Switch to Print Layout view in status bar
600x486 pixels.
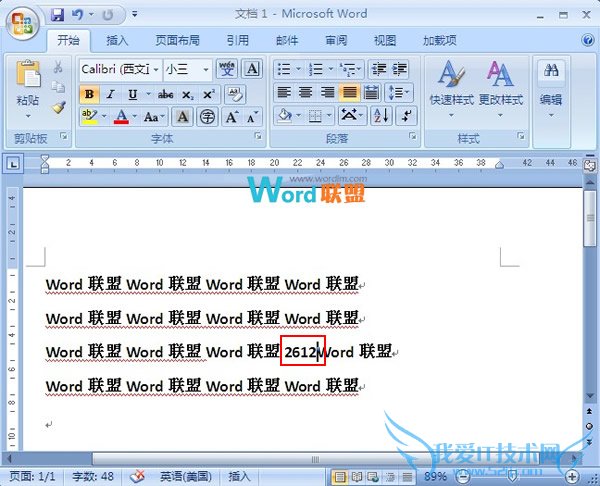click(x=339, y=477)
